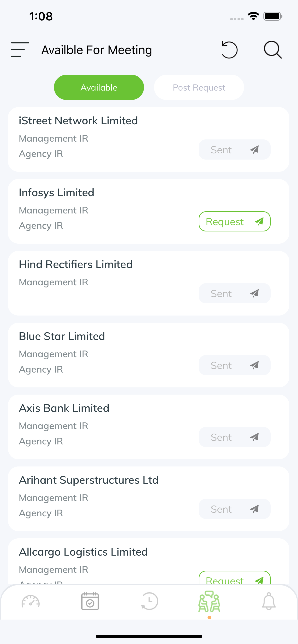Tap Sent button for Blue Star Limited

[x=234, y=365]
